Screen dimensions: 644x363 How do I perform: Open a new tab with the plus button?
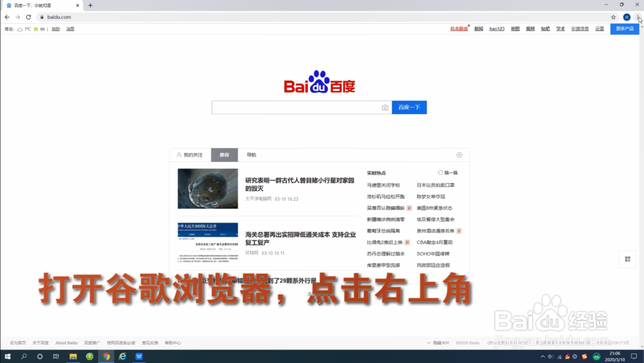click(x=90, y=5)
